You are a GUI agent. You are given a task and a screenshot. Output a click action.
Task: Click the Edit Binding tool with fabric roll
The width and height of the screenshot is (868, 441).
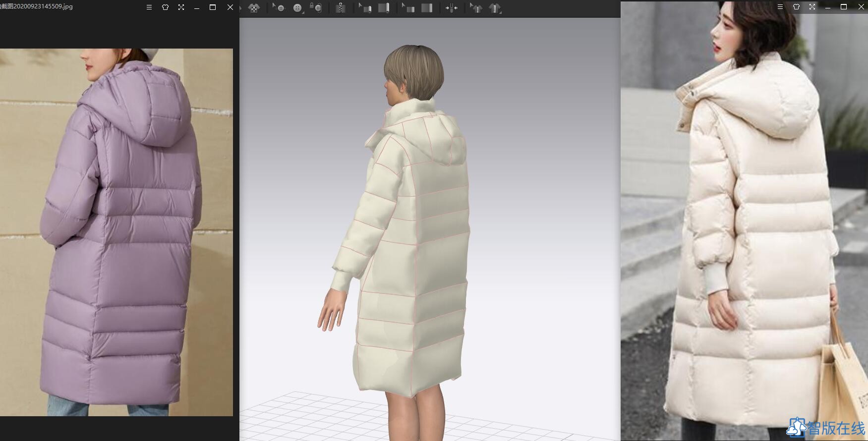(x=365, y=8)
